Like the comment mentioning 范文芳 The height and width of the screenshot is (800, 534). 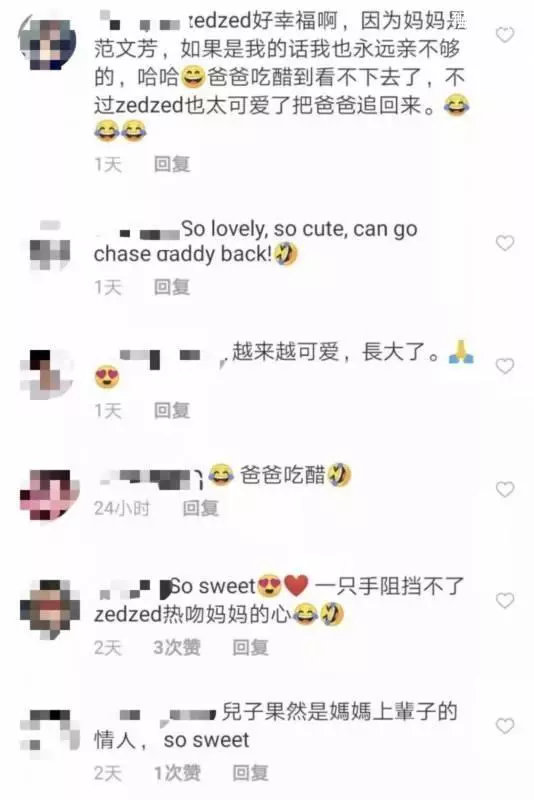[x=505, y=35]
